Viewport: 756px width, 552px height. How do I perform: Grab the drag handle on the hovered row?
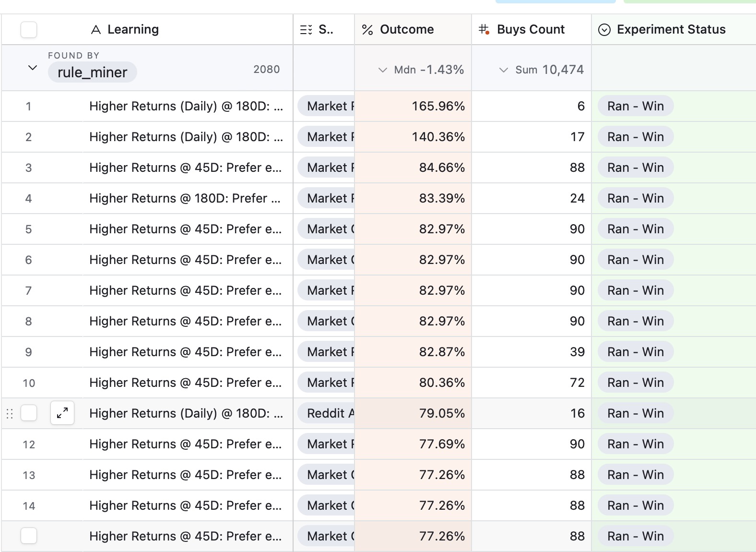click(9, 413)
